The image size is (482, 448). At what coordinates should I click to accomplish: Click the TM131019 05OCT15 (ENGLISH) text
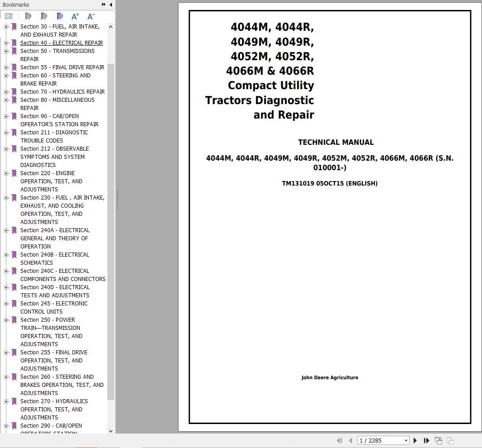(x=329, y=183)
